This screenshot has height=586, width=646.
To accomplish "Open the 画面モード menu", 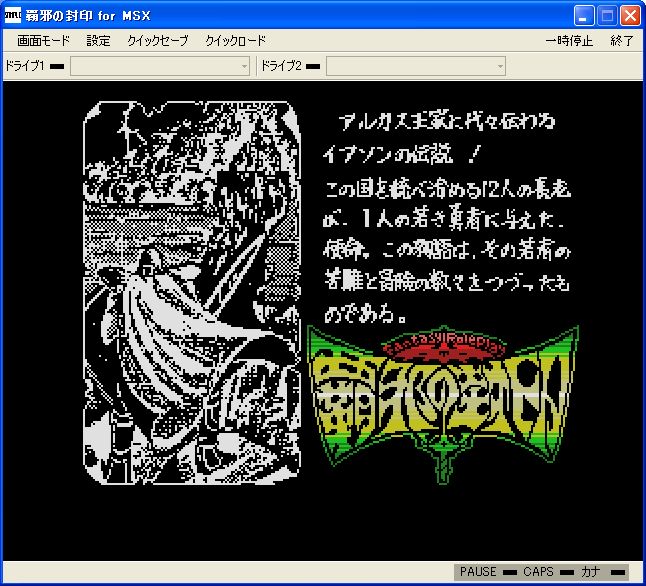I will tap(44, 41).
